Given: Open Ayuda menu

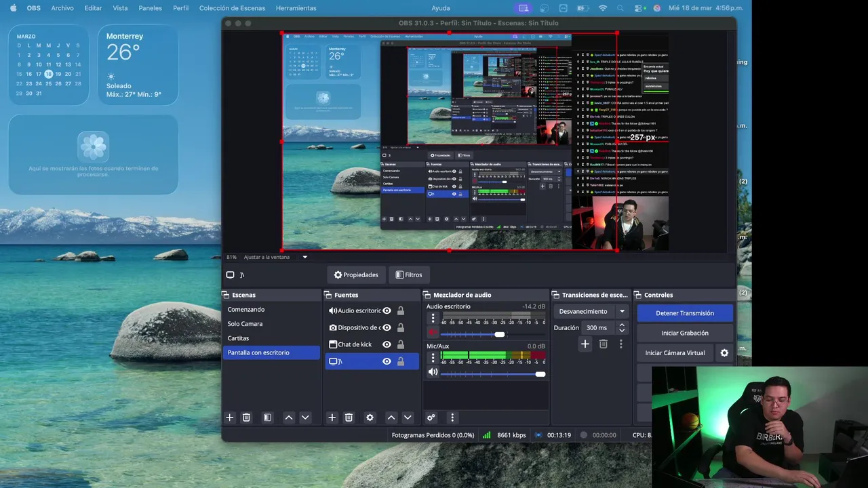Looking at the screenshot, I should (x=441, y=8).
